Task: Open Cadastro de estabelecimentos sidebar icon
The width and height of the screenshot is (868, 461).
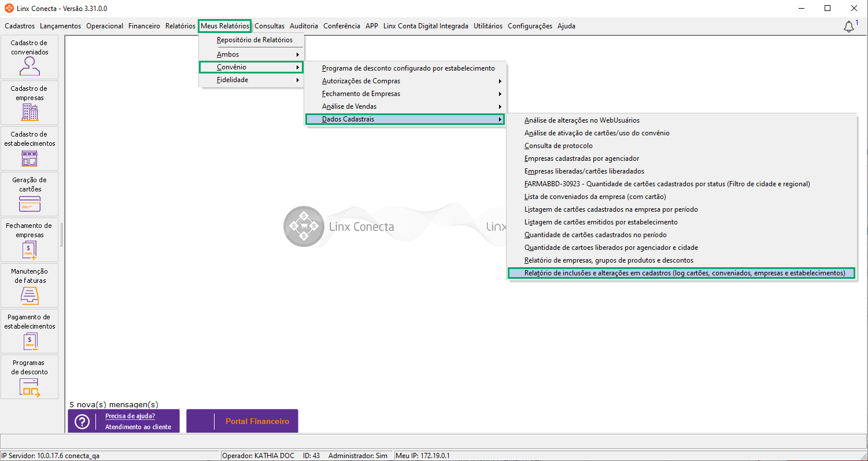Action: pos(29,148)
